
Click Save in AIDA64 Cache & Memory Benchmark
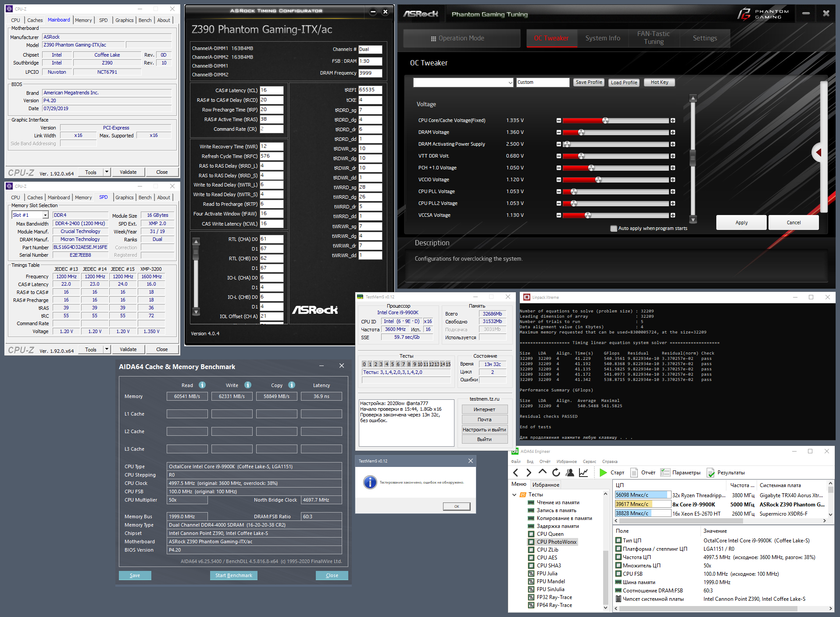135,575
